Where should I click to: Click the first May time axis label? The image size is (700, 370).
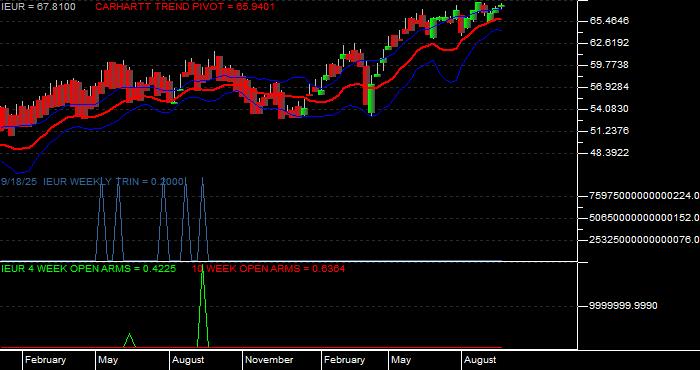(108, 360)
